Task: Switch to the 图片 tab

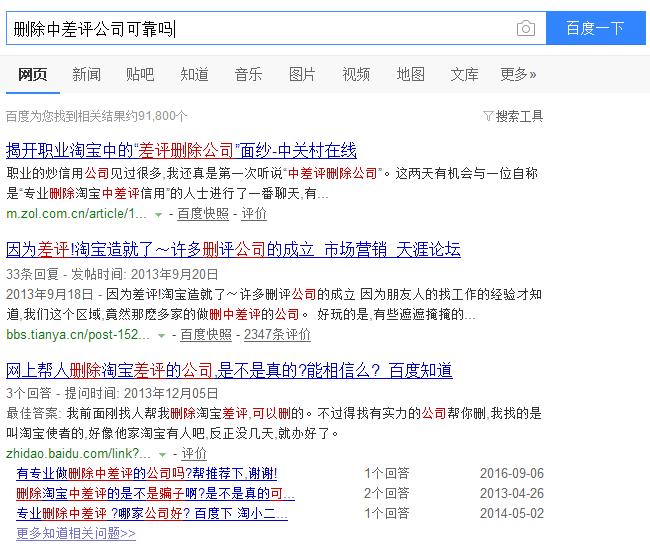Action: [302, 74]
